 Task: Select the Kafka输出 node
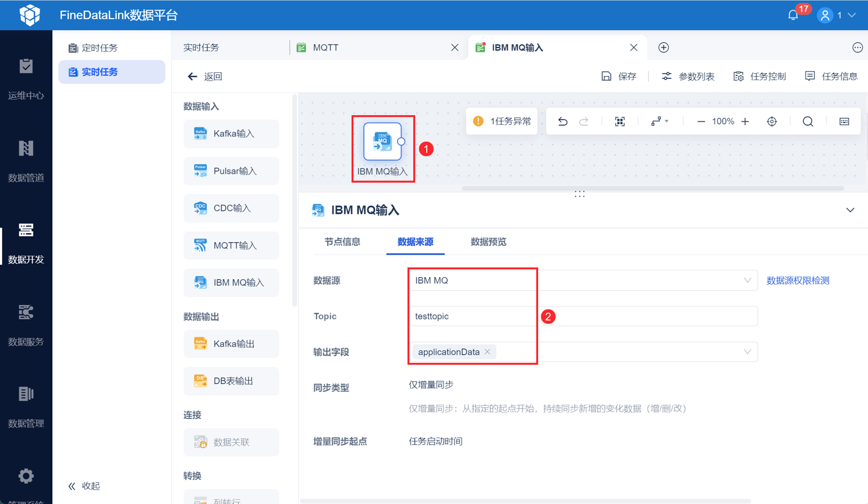click(231, 344)
